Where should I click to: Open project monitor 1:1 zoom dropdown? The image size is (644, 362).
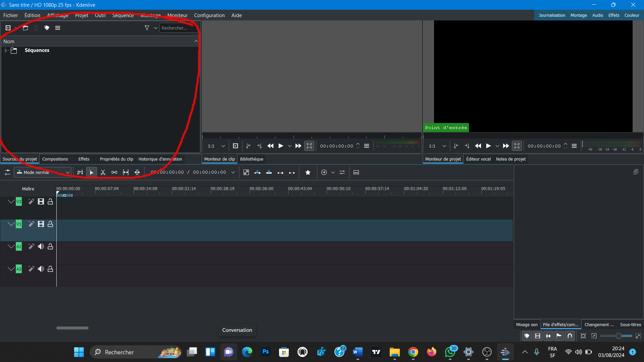[437, 146]
